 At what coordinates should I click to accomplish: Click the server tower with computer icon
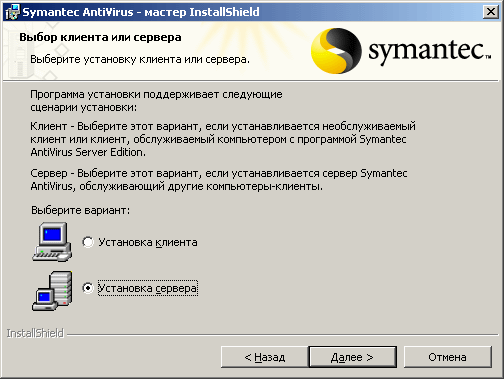pos(52,291)
